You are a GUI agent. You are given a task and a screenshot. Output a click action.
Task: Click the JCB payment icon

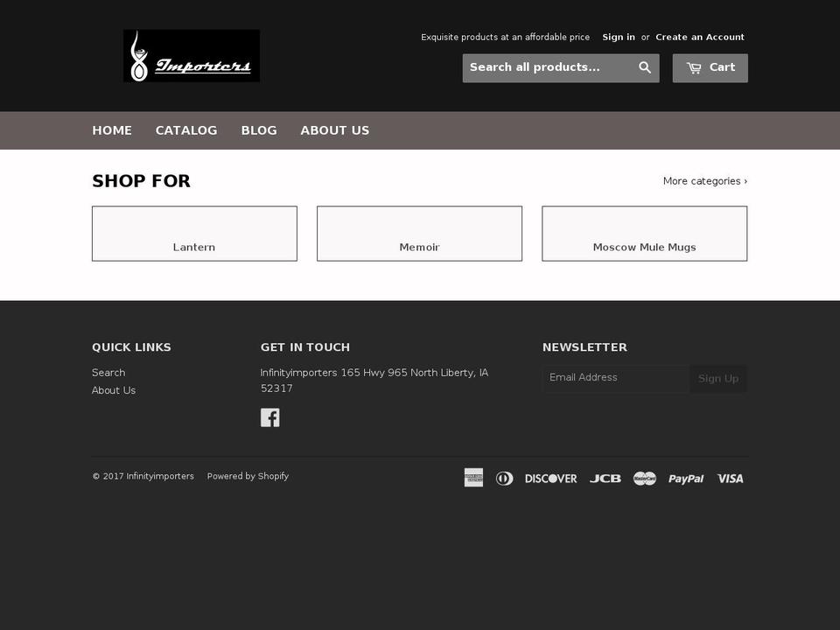click(605, 479)
